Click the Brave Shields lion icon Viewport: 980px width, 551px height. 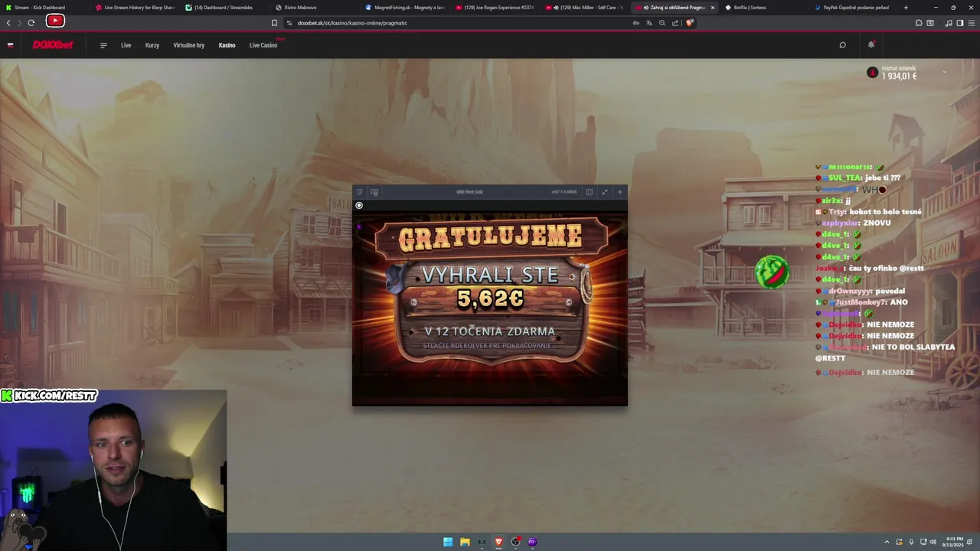689,23
